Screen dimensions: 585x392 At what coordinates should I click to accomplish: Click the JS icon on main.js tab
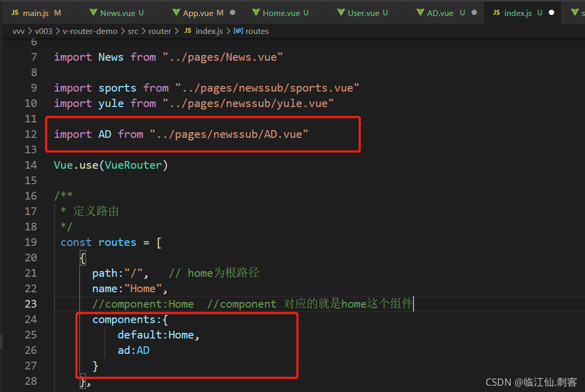(x=15, y=13)
